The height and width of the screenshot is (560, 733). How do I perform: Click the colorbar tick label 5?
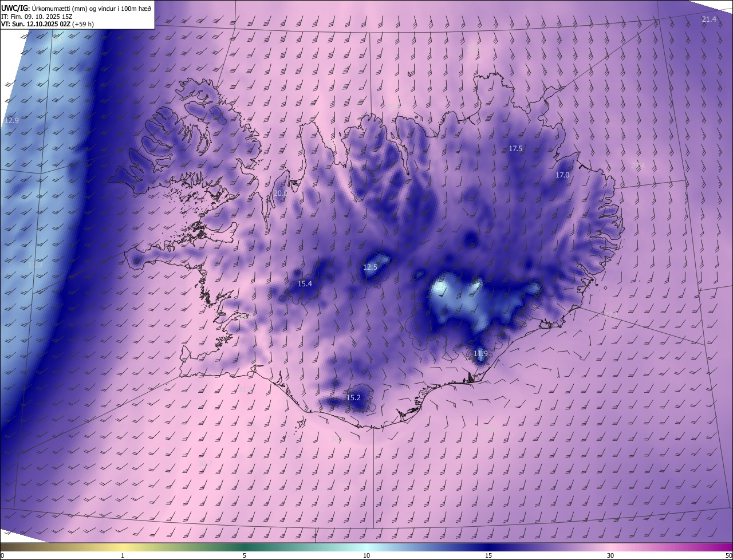[x=245, y=556]
